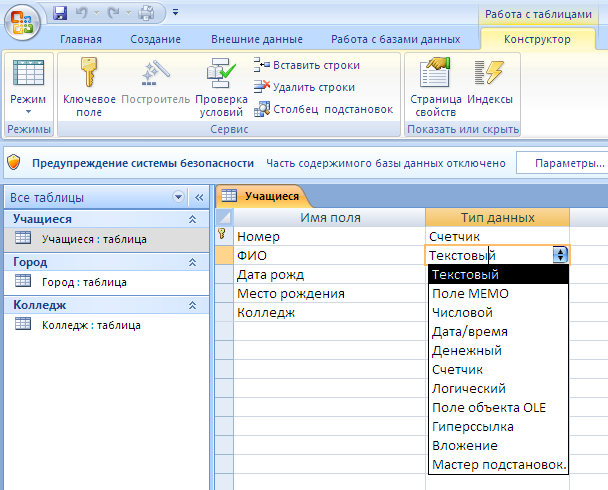Open the Режим view dropdown
The height and width of the screenshot is (490, 608).
(27, 111)
